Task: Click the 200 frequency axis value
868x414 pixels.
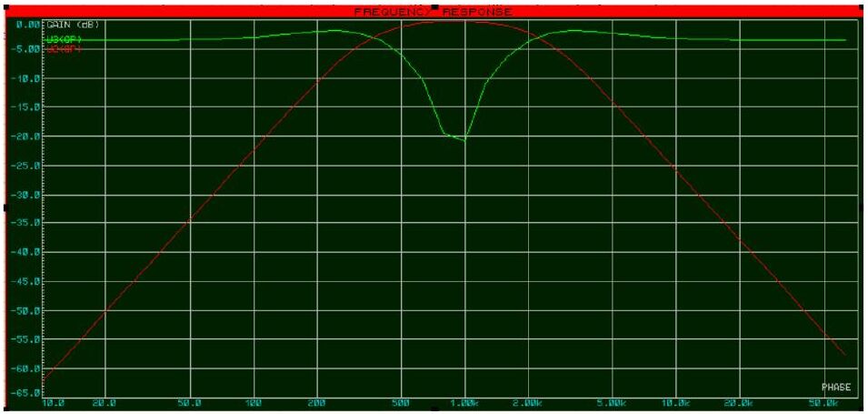Action: pos(316,403)
